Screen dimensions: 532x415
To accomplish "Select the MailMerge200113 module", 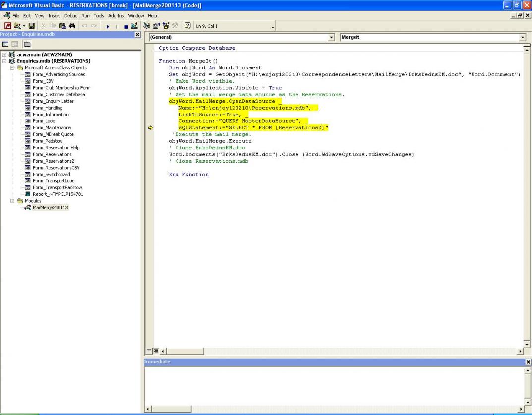I will [x=50, y=208].
